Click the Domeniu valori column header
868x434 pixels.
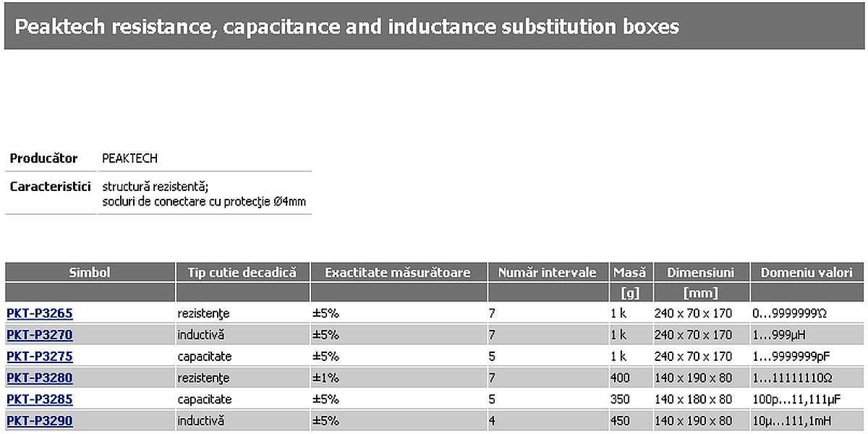807,273
